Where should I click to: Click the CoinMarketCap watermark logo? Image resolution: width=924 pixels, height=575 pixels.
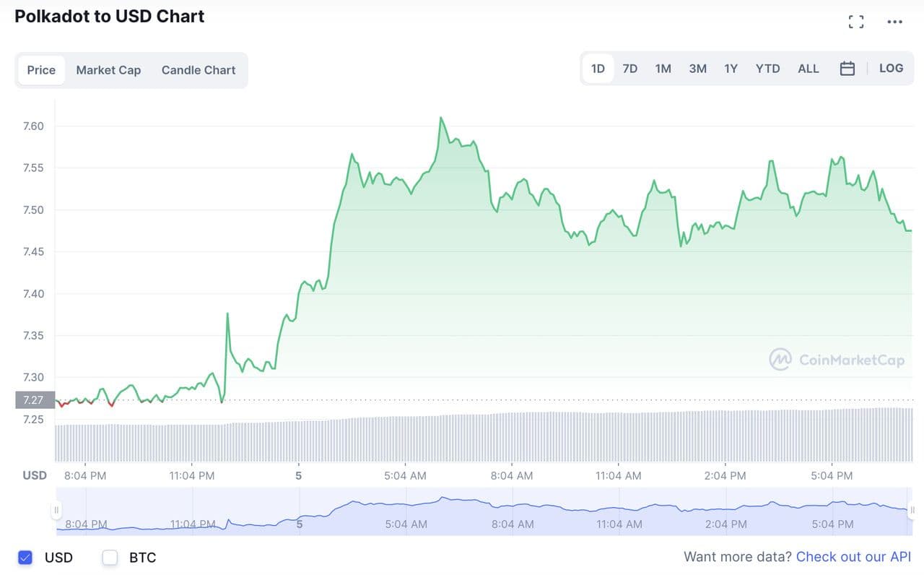(x=837, y=360)
